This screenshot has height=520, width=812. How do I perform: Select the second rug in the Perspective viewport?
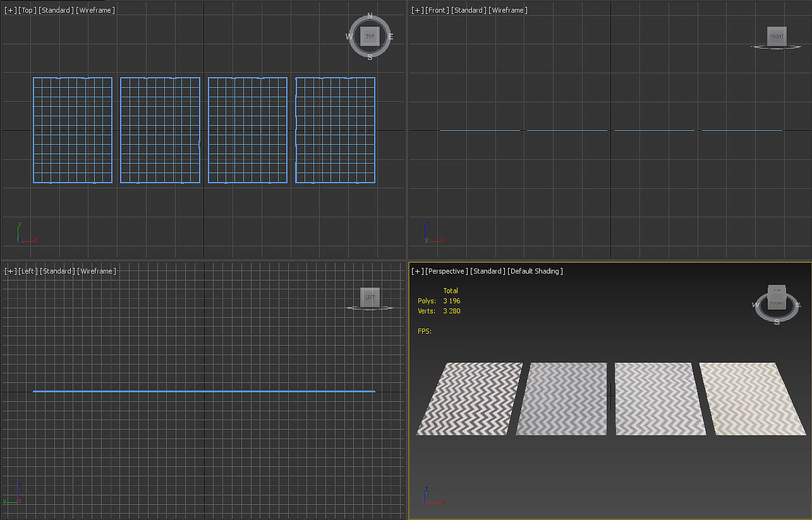point(562,398)
